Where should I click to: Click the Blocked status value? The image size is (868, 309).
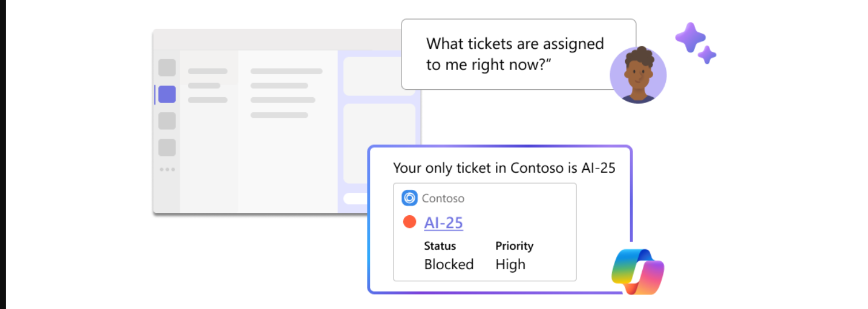click(x=449, y=264)
